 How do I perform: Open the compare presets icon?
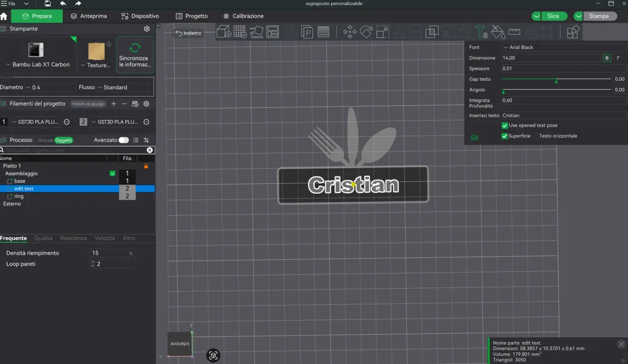pos(146,140)
